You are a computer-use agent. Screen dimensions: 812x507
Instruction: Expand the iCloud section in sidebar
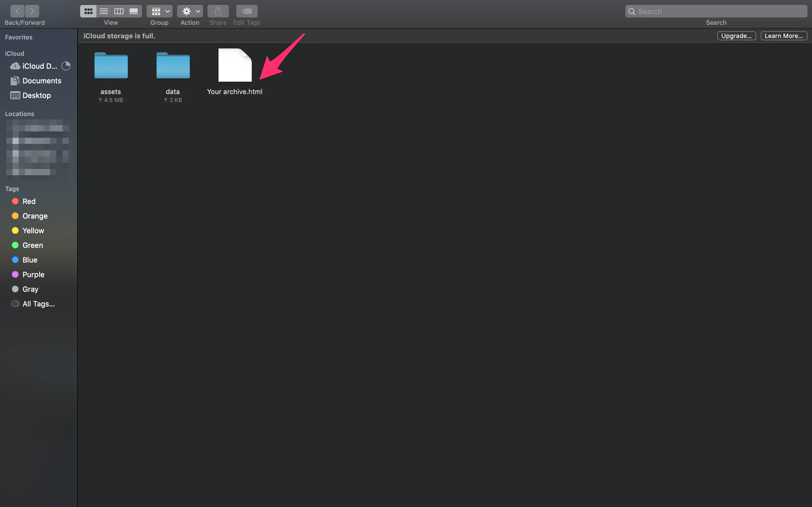pos(14,53)
